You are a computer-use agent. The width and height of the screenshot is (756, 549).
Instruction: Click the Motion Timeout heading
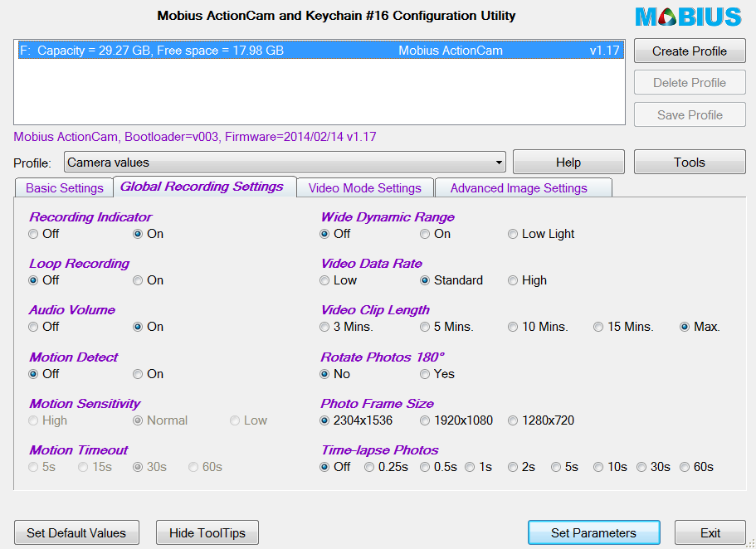pyautogui.click(x=79, y=450)
